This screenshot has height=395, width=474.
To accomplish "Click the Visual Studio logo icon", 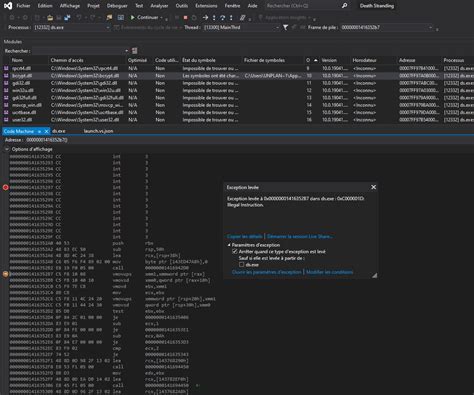I will pyautogui.click(x=8, y=6).
